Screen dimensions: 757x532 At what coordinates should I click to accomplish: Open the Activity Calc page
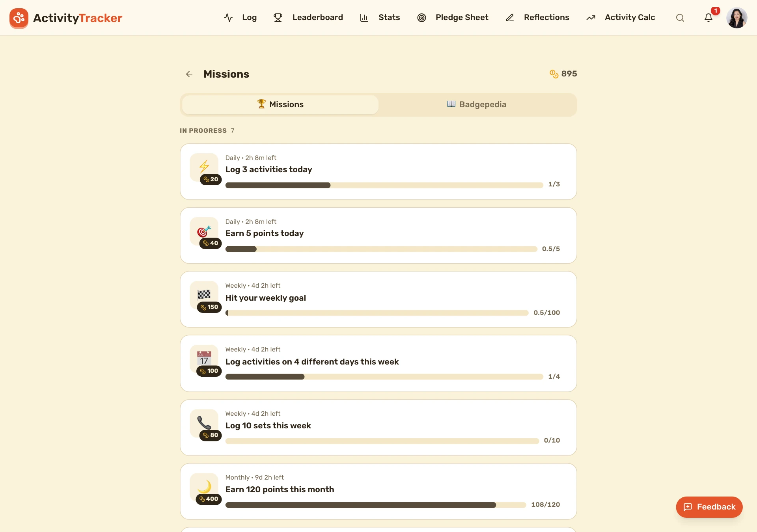click(x=621, y=17)
